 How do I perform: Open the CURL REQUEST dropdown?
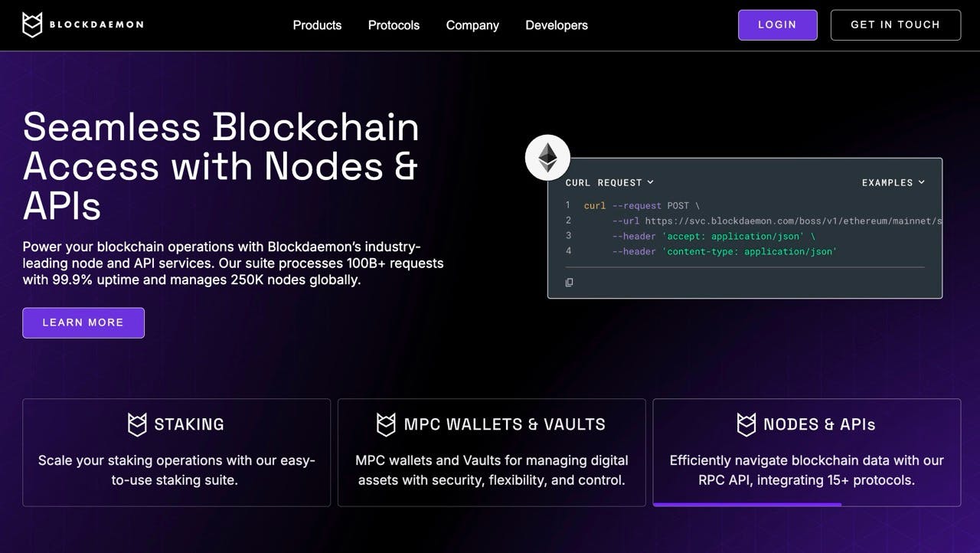coord(609,182)
